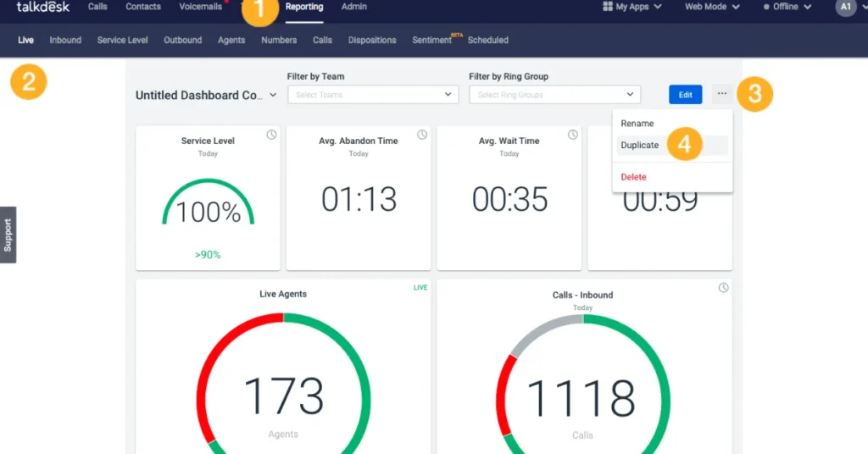The image size is (868, 454).
Task: Click the >90% service level target
Action: pyautogui.click(x=208, y=255)
